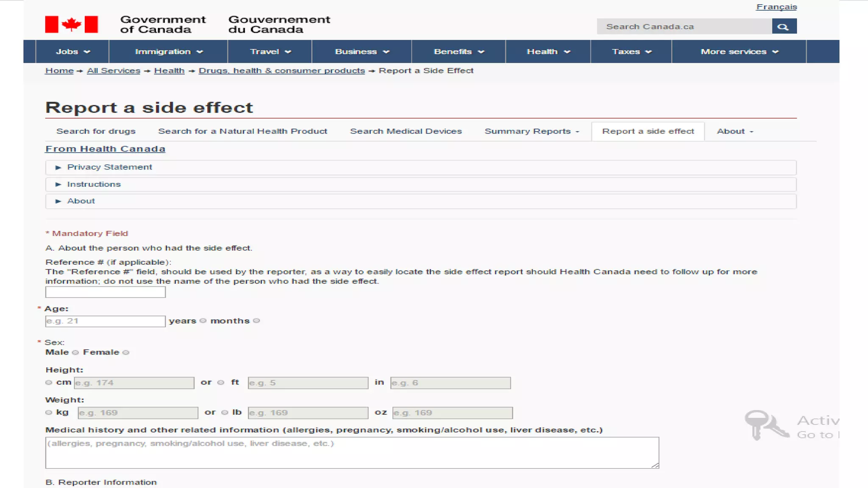Choose Female sex radio button
Viewport: 868px width, 488px height.
(x=126, y=352)
